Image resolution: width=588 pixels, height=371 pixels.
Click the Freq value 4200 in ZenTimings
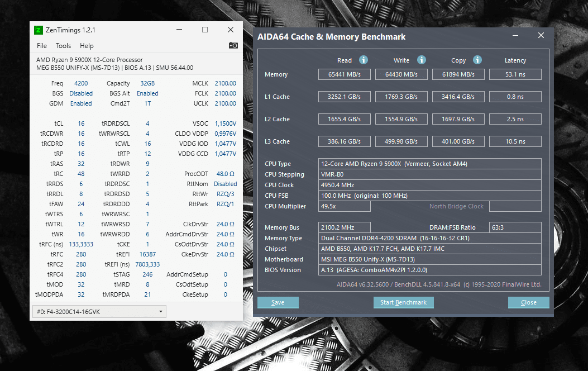[81, 83]
